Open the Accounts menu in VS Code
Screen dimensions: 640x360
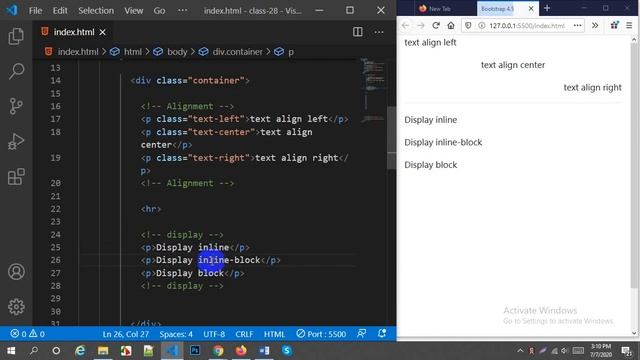16,272
